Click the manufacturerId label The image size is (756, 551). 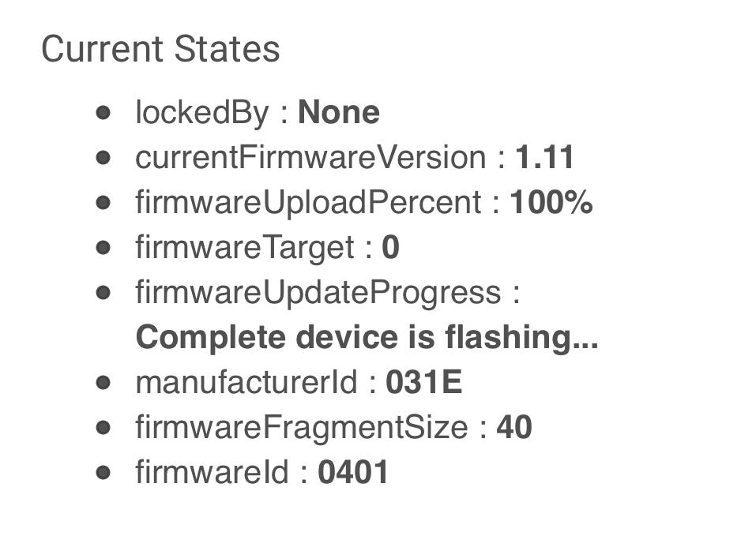tap(246, 383)
